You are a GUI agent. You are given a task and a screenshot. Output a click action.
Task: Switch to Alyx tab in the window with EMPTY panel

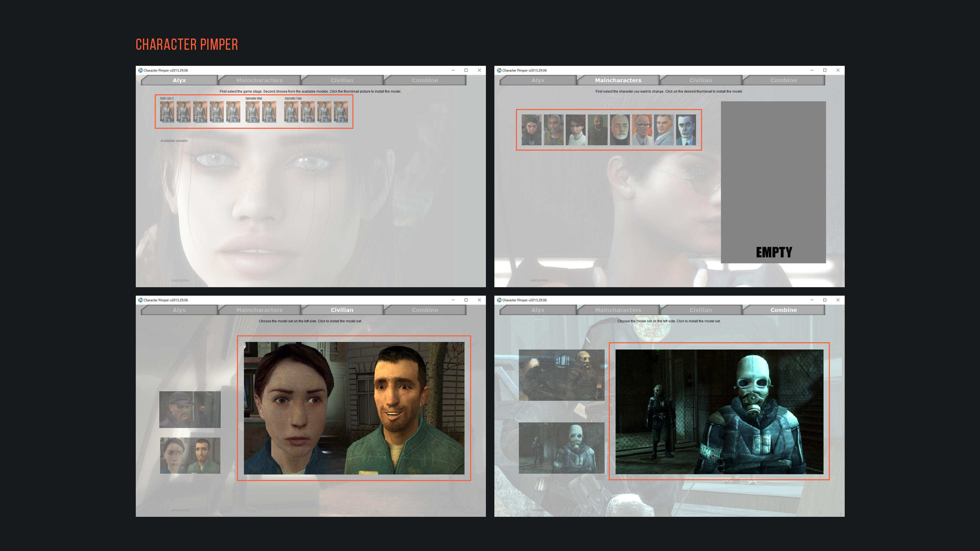pos(538,80)
